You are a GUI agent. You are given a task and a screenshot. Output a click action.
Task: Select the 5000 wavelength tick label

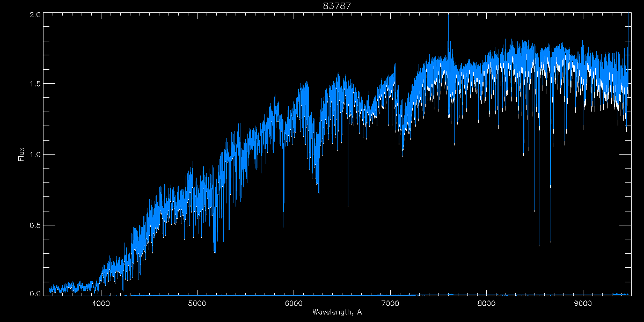pos(197,303)
